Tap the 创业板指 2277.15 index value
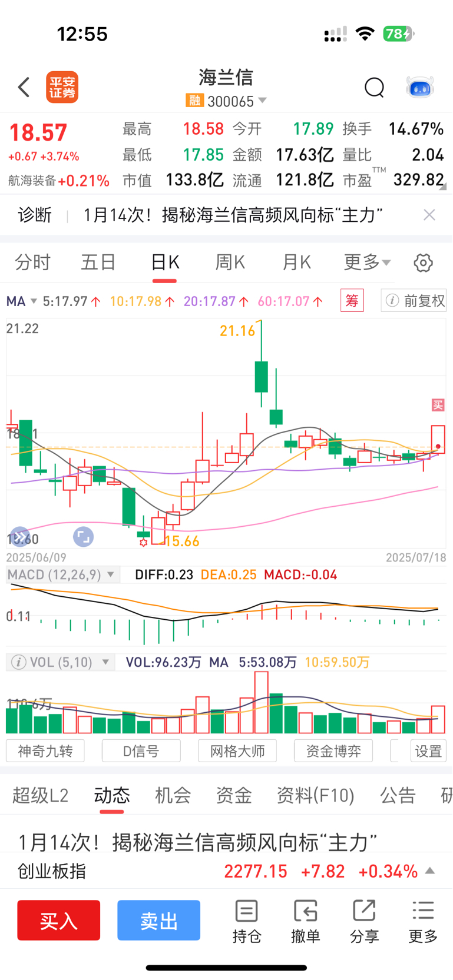 [256, 871]
